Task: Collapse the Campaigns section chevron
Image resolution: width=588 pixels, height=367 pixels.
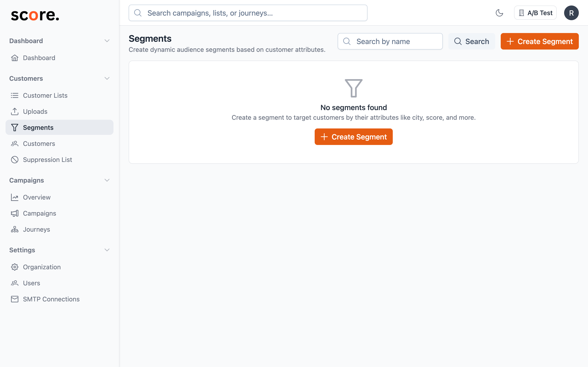Action: click(x=107, y=180)
